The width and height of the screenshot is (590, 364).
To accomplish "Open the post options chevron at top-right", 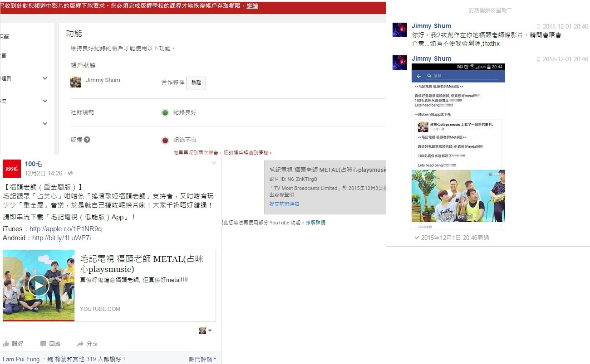I will pos(214,163).
